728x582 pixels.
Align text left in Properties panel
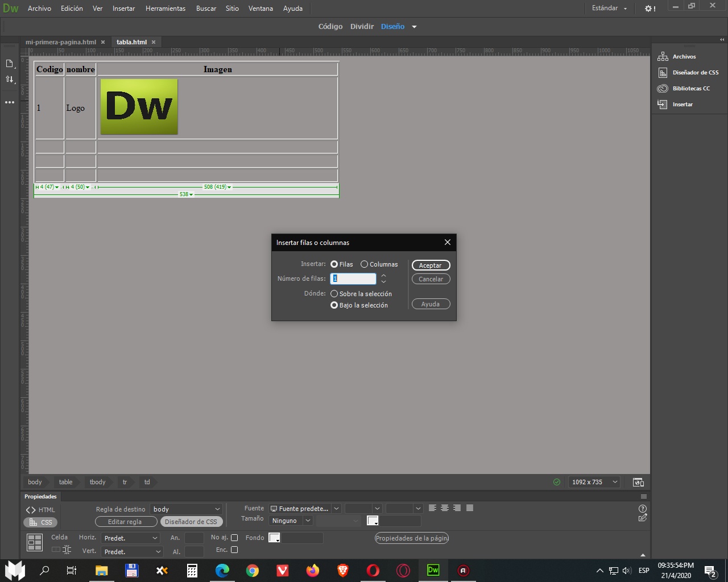[432, 508]
